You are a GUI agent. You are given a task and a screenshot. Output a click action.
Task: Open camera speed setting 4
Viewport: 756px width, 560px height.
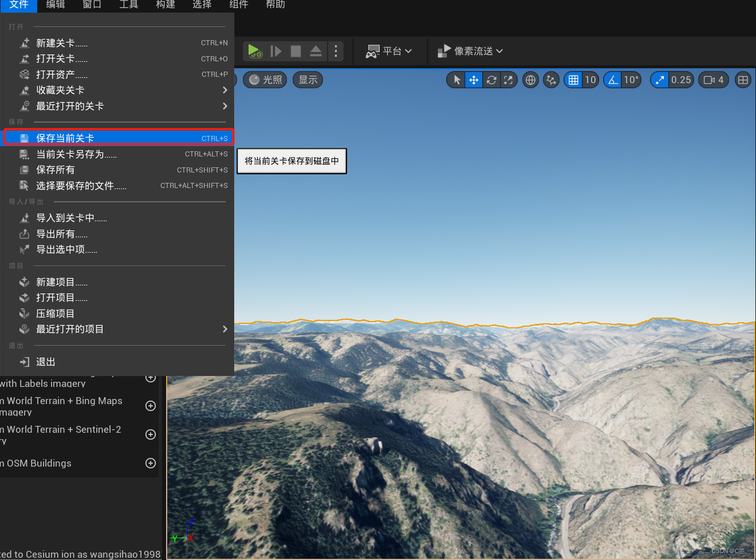click(x=714, y=80)
